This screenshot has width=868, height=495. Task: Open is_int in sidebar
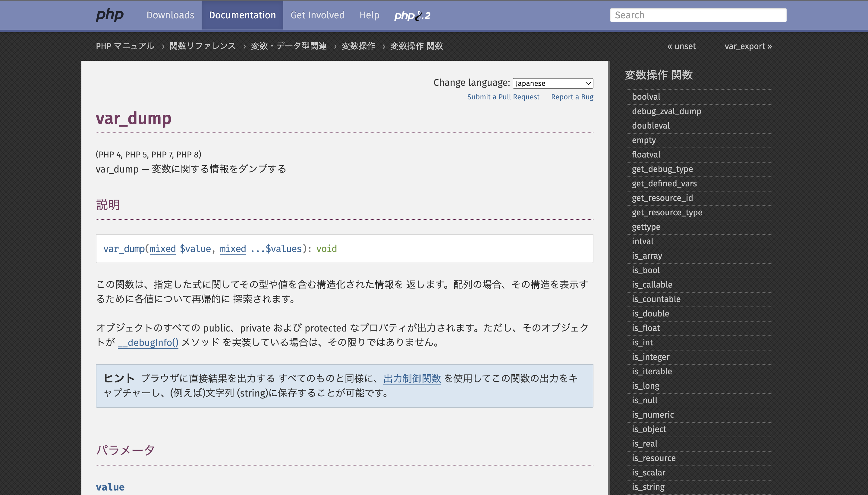coord(642,342)
